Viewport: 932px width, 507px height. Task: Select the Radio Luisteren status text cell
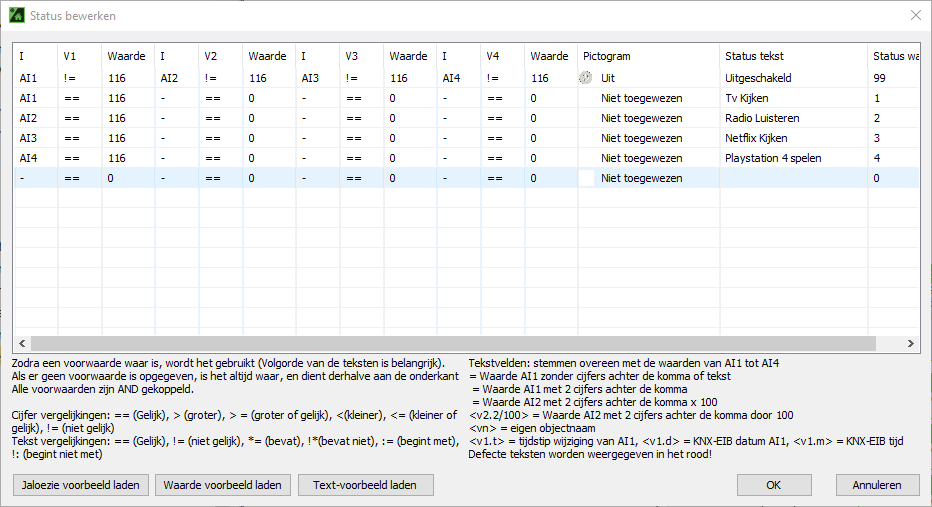(794, 118)
